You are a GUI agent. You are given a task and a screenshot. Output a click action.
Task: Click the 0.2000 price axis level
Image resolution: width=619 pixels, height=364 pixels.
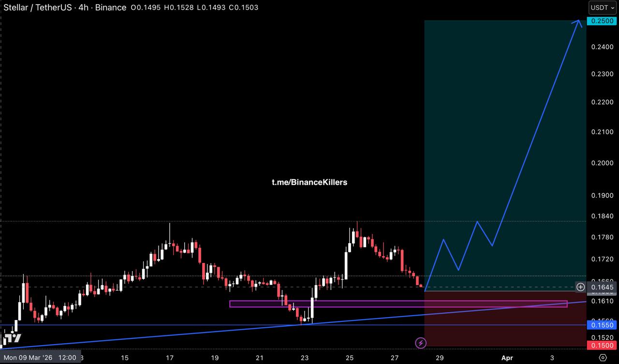[x=603, y=163]
